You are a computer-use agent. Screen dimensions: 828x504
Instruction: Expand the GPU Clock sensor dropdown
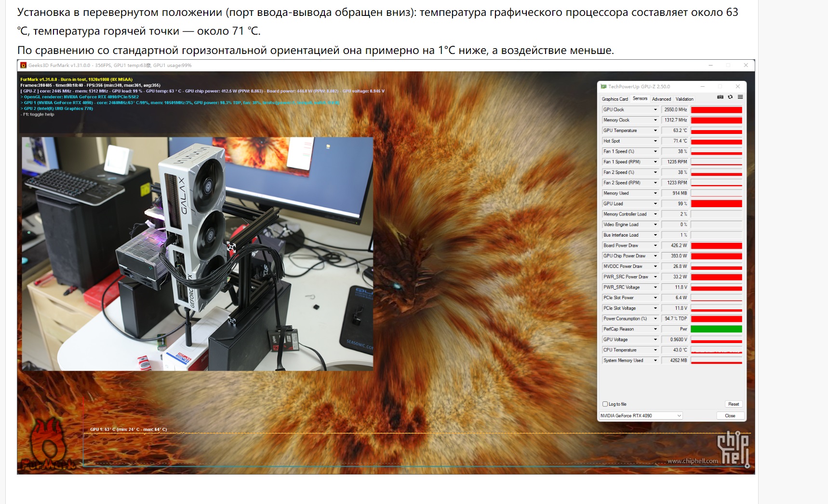tap(655, 110)
